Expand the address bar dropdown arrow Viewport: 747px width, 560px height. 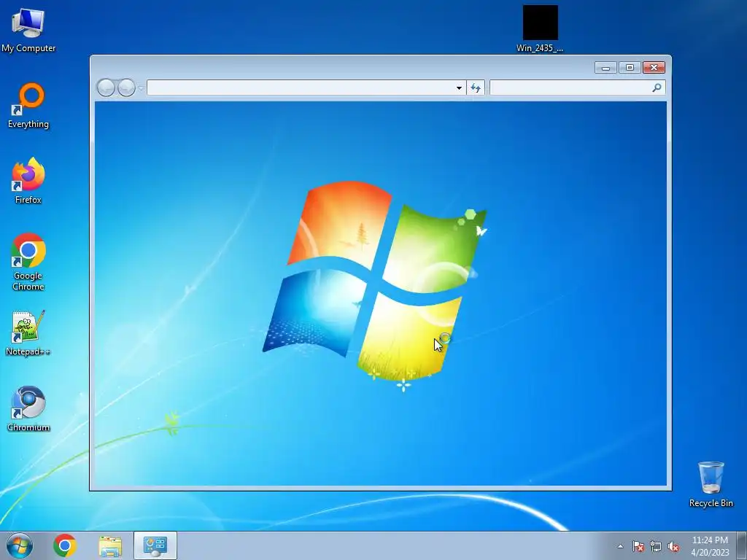459,87
